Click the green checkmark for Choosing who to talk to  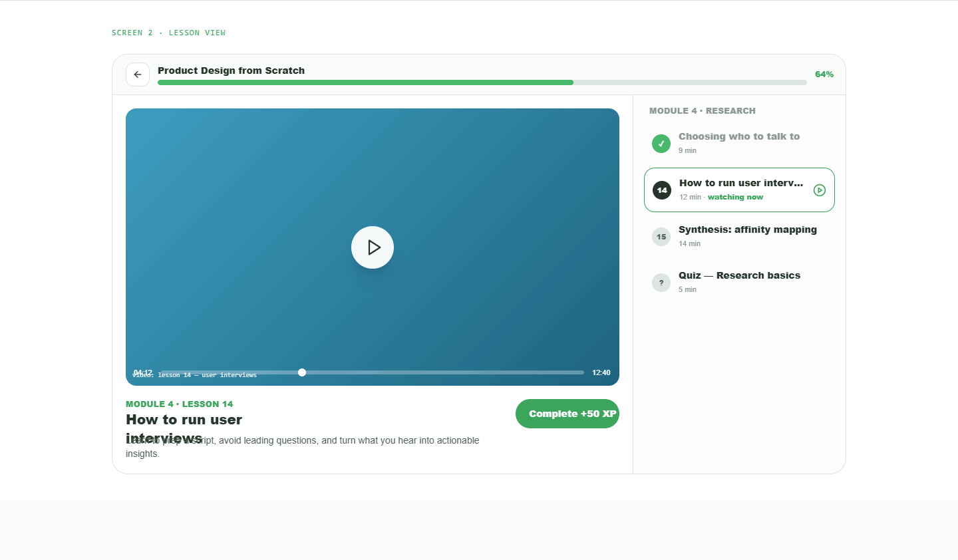tap(661, 144)
